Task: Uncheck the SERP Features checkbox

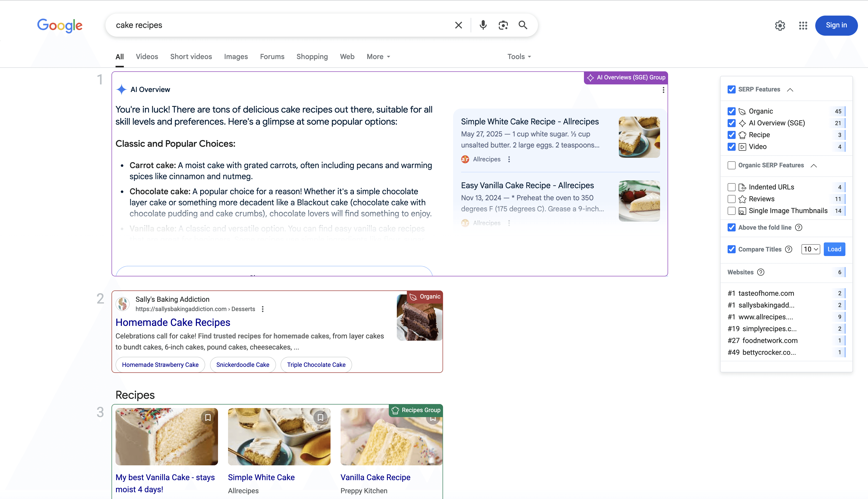Action: [731, 89]
